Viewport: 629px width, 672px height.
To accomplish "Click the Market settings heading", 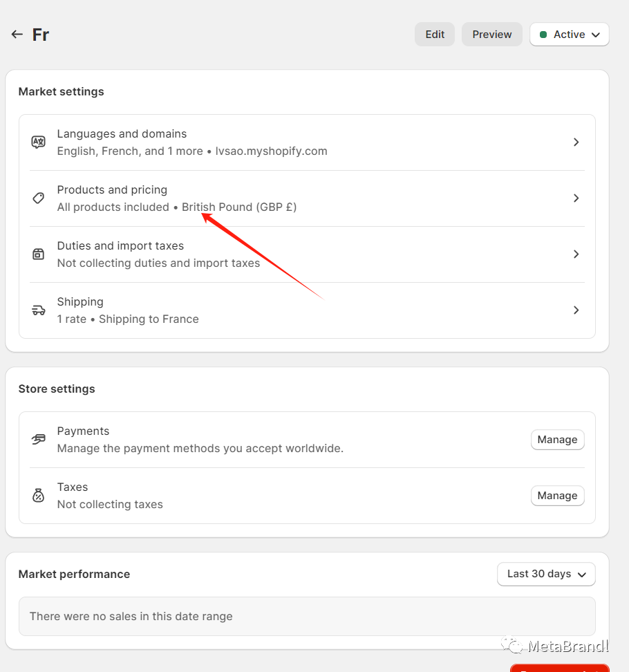I will (x=62, y=92).
